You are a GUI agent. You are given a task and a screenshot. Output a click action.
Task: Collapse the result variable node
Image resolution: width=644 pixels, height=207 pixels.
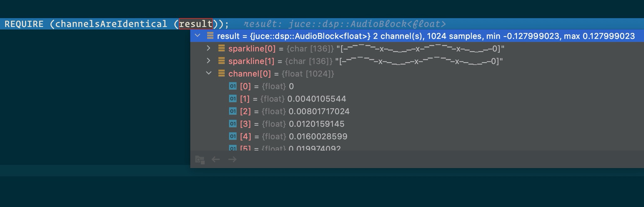[x=197, y=36]
